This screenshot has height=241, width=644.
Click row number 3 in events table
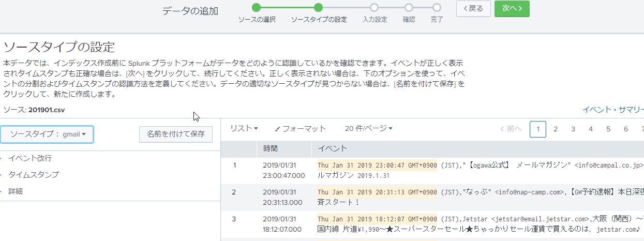coord(234,219)
